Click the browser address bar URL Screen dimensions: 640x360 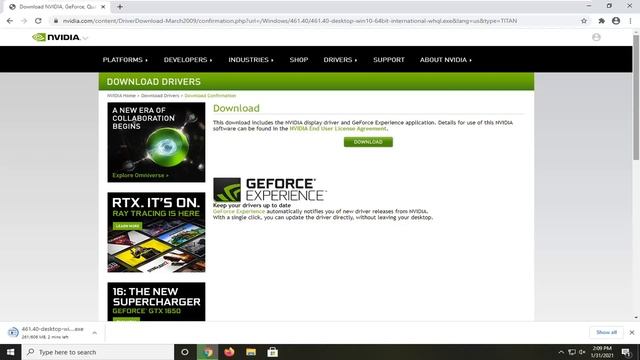click(x=290, y=21)
